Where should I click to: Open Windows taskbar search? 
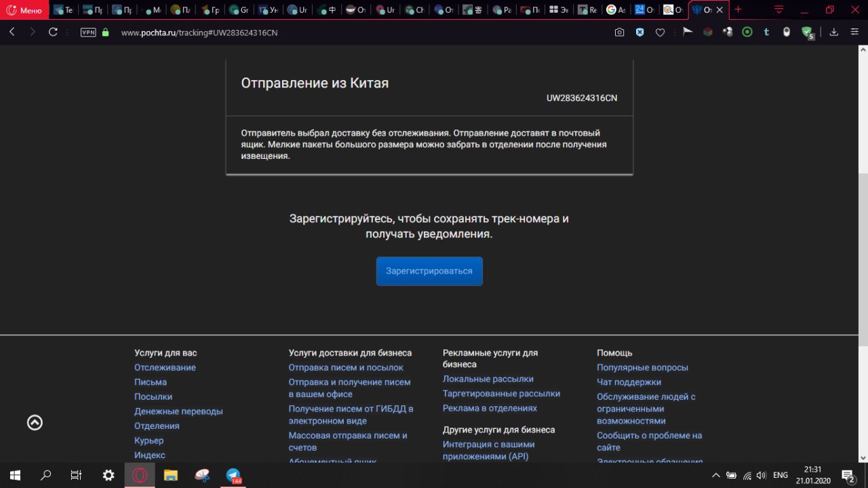46,475
